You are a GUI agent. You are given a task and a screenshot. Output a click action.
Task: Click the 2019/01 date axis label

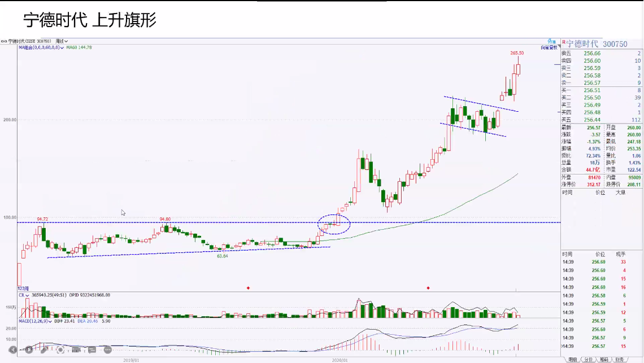pyautogui.click(x=132, y=360)
